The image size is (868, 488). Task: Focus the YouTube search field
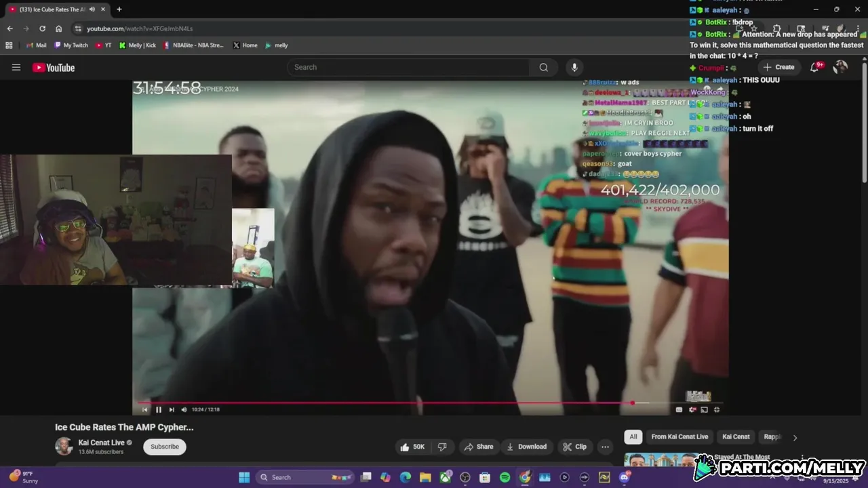point(410,67)
